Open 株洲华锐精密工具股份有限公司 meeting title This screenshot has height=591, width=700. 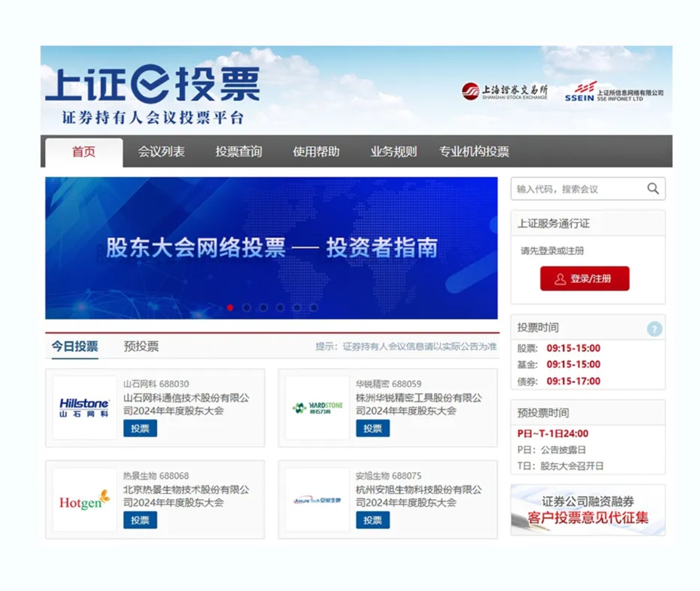[419, 404]
